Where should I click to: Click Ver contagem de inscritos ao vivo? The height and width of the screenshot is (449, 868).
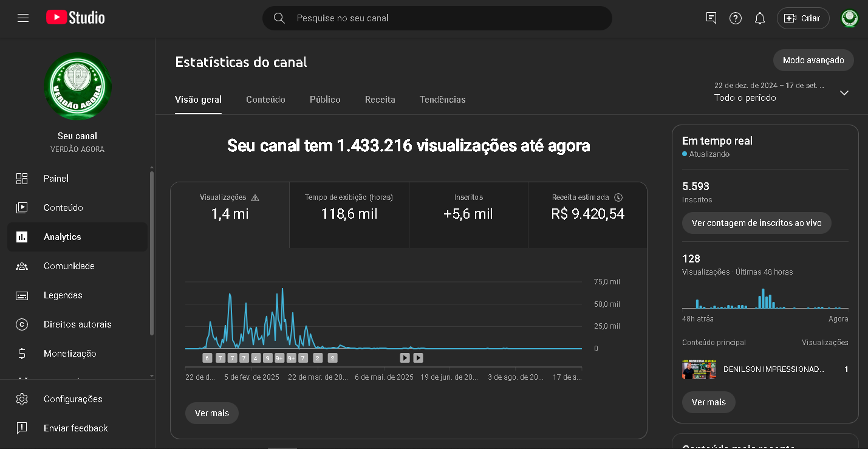757,223
